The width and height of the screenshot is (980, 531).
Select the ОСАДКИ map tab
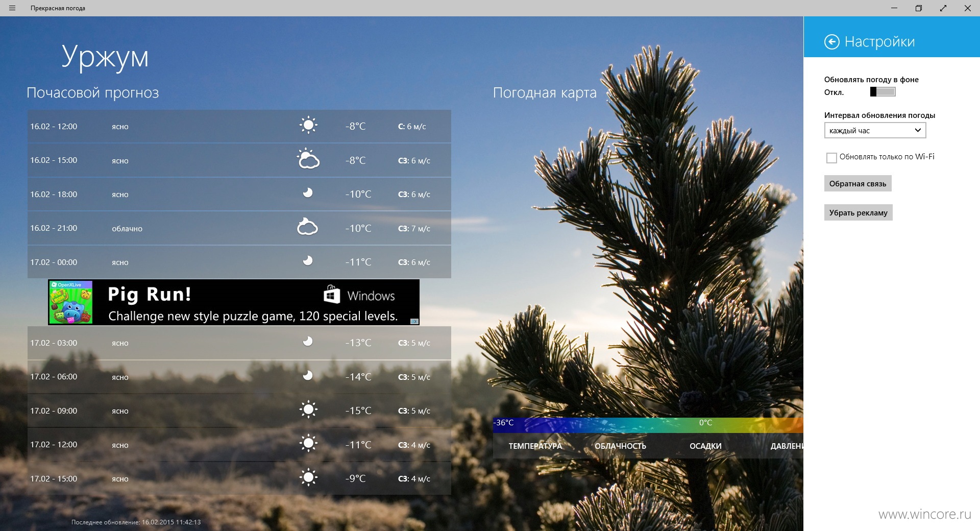coord(705,446)
